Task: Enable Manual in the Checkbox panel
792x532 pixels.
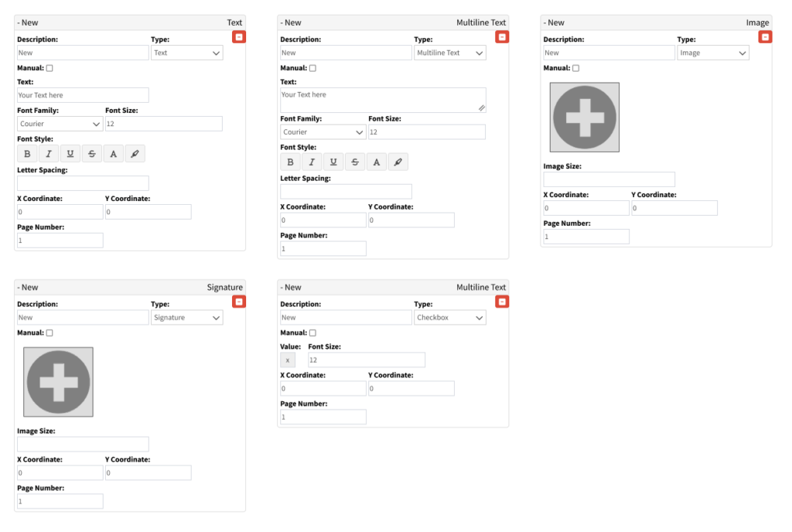Action: click(x=312, y=333)
